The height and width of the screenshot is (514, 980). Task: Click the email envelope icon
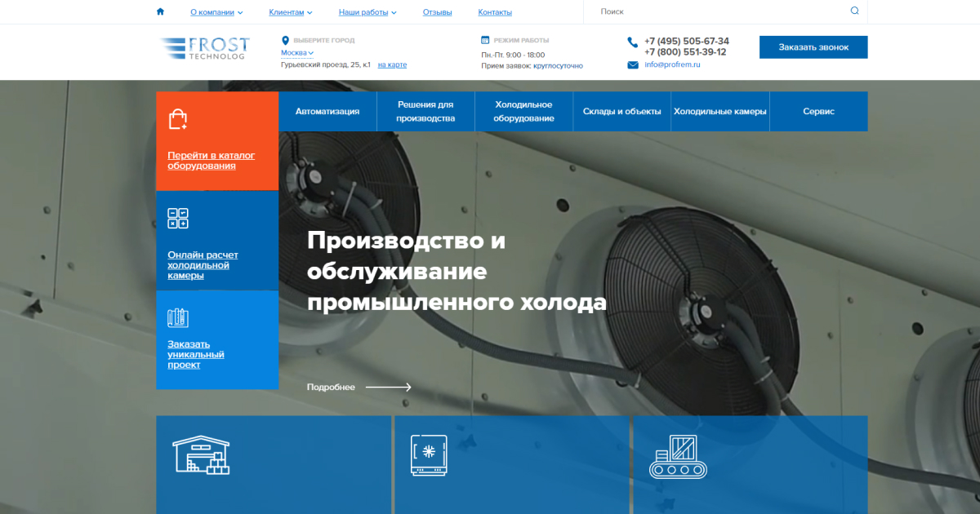coord(633,65)
